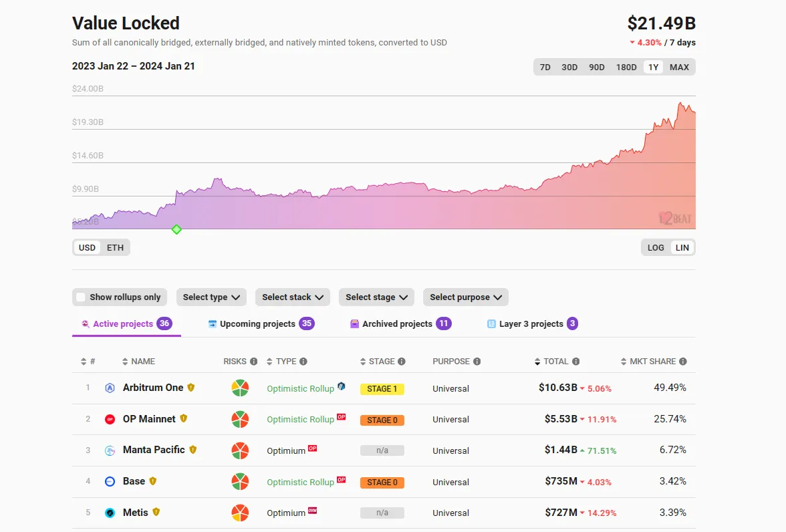Click the gold shield badge next to Metis
Viewport: 786px width, 532px height.
pyautogui.click(x=156, y=512)
